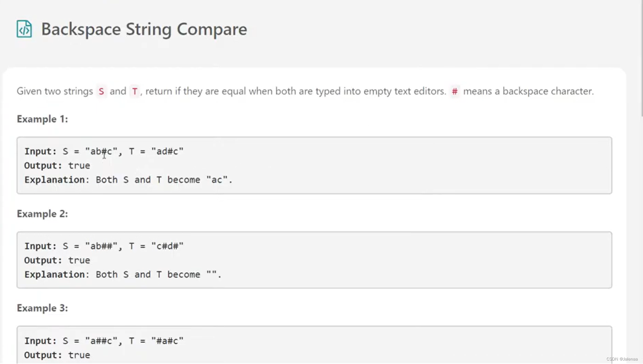Viewport: 643px width, 364px height.
Task: Click the Example 2 heading
Action: [x=42, y=214]
